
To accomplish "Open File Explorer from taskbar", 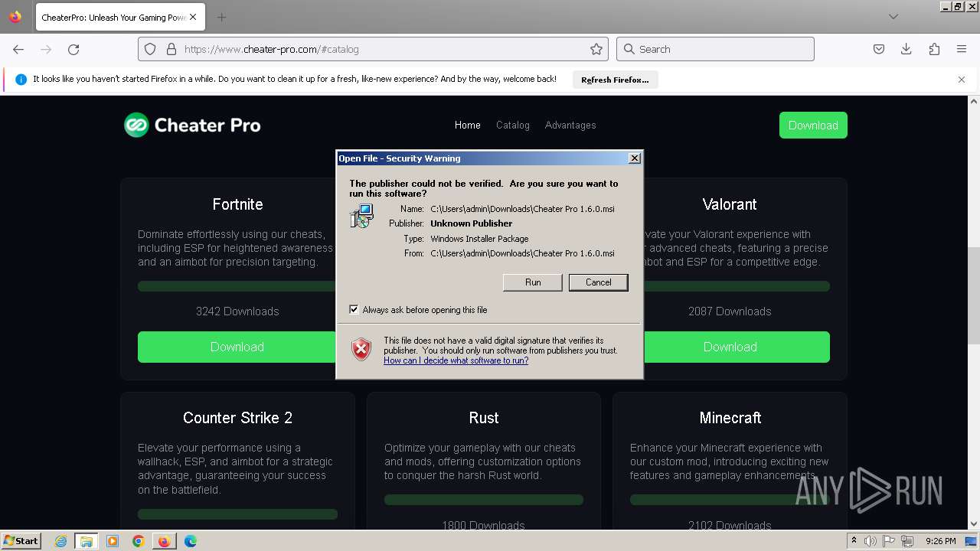I will (87, 541).
